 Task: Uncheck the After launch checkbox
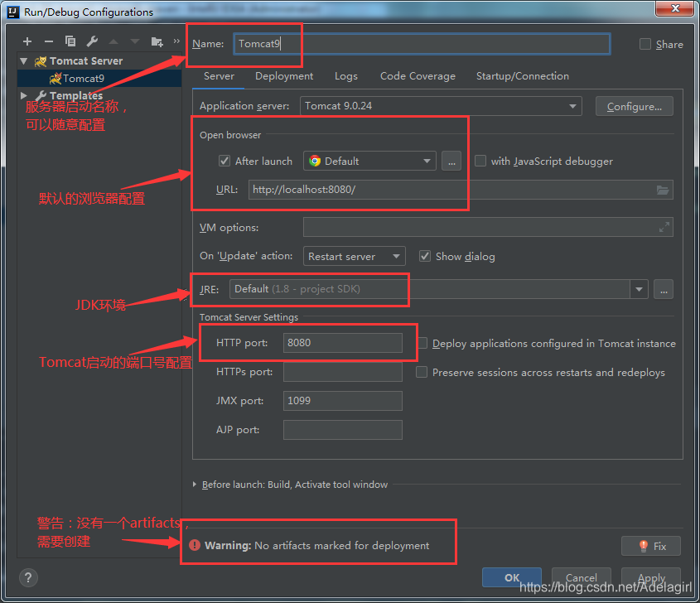pyautogui.click(x=224, y=161)
